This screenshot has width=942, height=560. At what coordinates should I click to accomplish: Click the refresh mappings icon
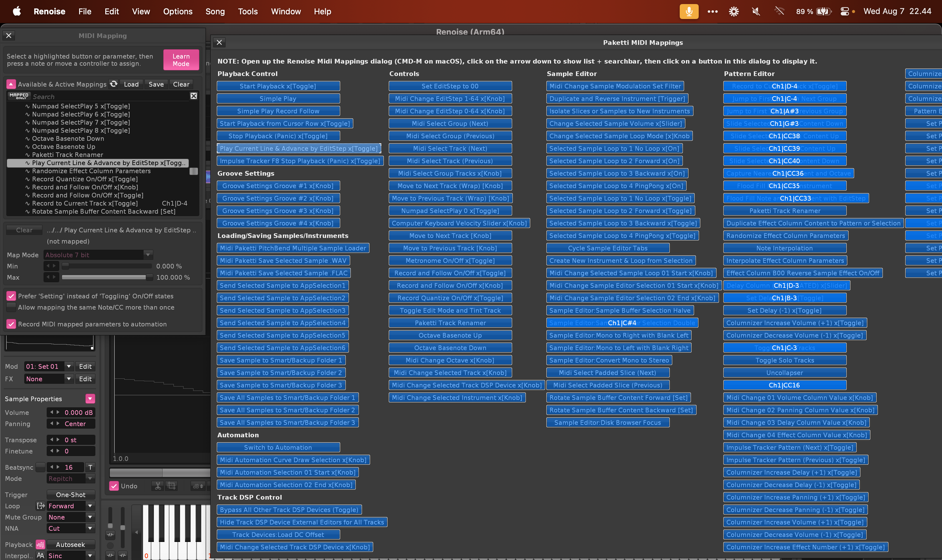point(114,84)
